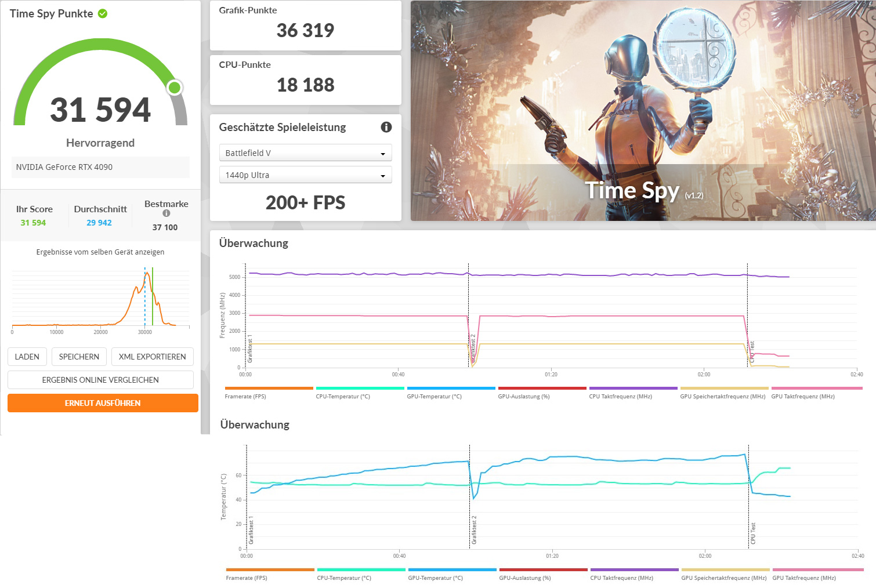Click the Ihr Score value 31 594
Viewport: 876px width, 588px height.
tap(33, 223)
